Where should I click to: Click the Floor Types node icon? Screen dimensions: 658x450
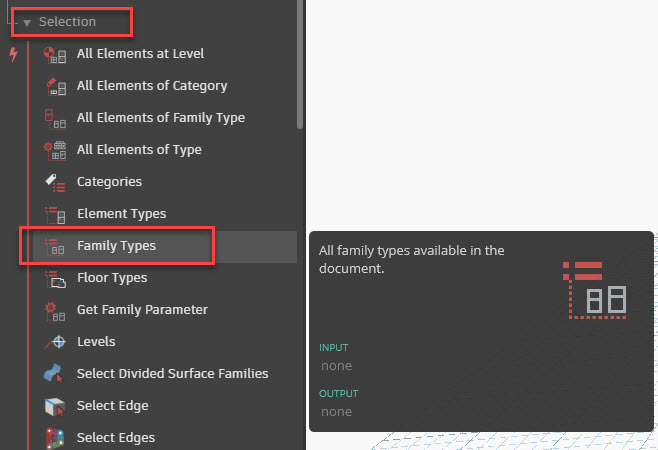click(x=55, y=279)
